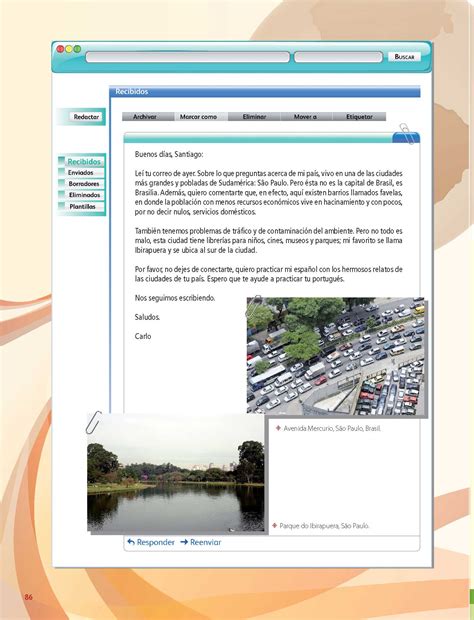Open the Eliminados folder
Viewport: 474px width, 620px height.
point(84,195)
